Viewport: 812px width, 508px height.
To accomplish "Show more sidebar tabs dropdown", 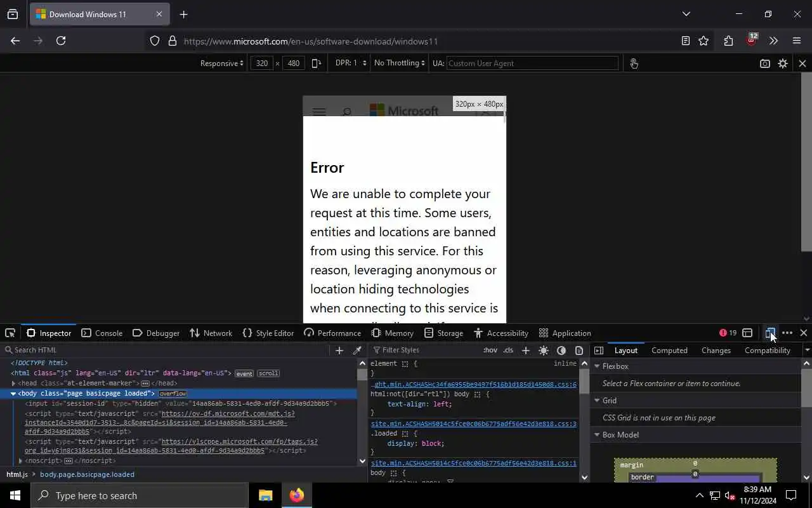I will tap(806, 350).
